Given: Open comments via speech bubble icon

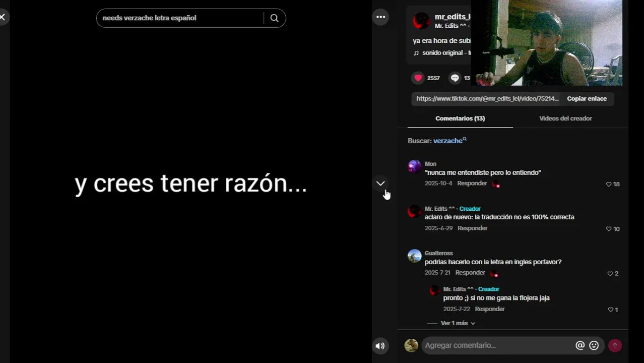Looking at the screenshot, I should pos(455,78).
